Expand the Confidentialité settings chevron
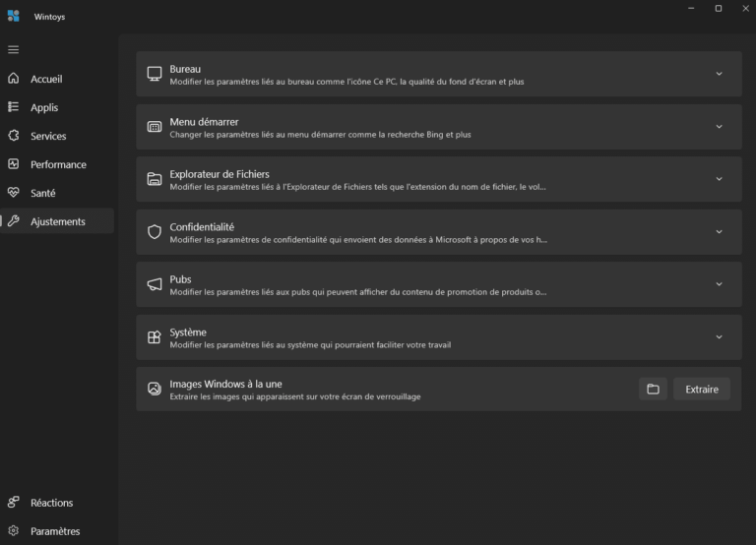Image resolution: width=756 pixels, height=545 pixels. click(719, 232)
